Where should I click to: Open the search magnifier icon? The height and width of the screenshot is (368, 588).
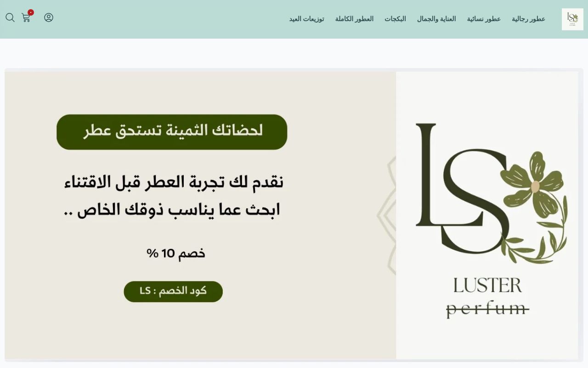coord(10,17)
